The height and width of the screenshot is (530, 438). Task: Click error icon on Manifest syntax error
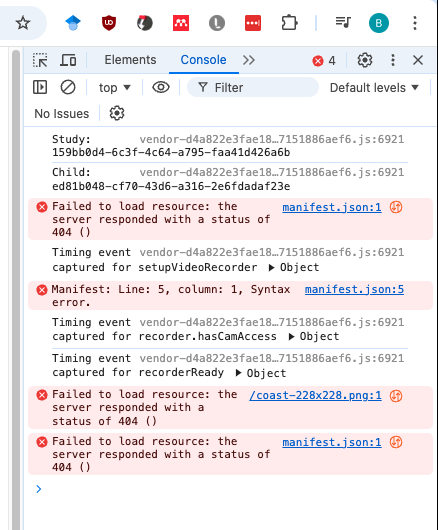(x=42, y=290)
